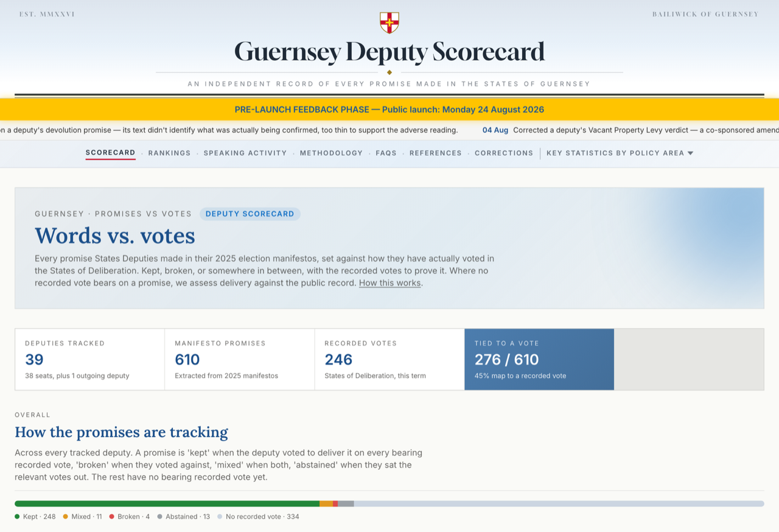The height and width of the screenshot is (532, 779).
Task: View the Methodology page
Action: coord(331,153)
